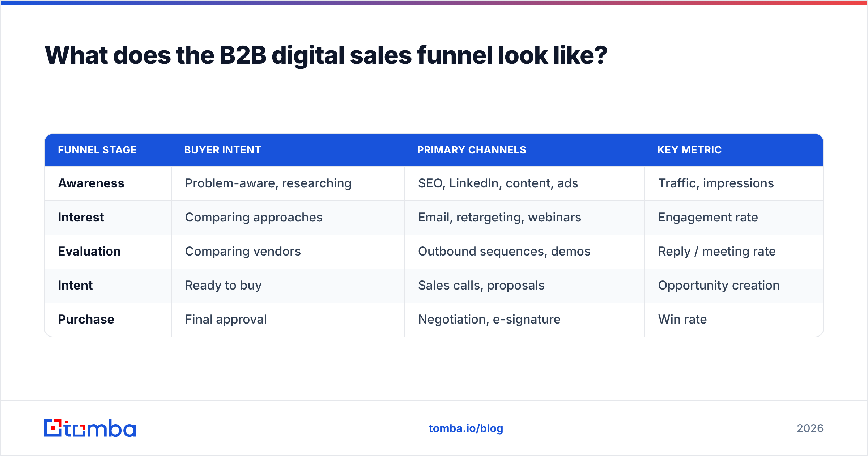Click the 'Reply / meeting rate' cell
868x456 pixels.
pos(734,252)
